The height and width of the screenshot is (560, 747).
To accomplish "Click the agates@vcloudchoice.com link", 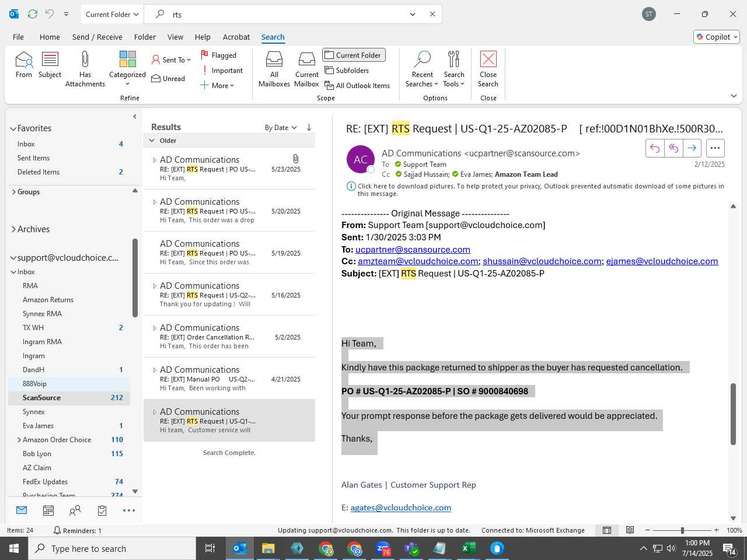I will [x=400, y=508].
